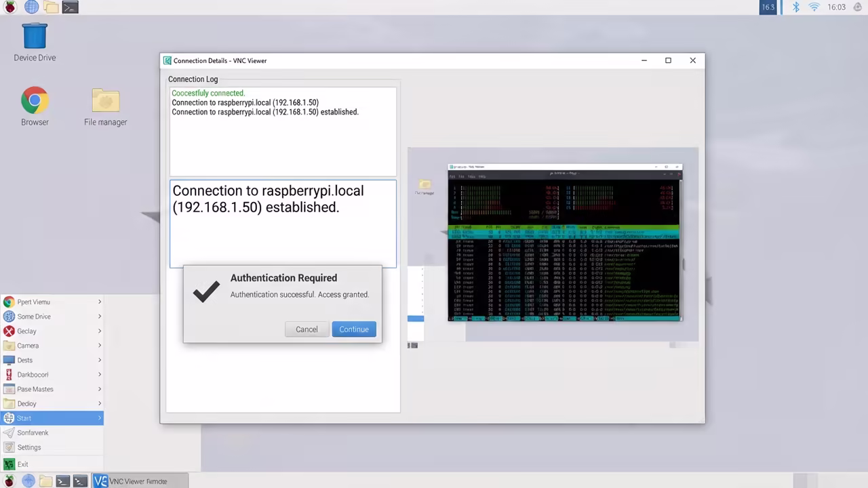
Task: Open the folder icon in top panel
Action: [51, 7]
